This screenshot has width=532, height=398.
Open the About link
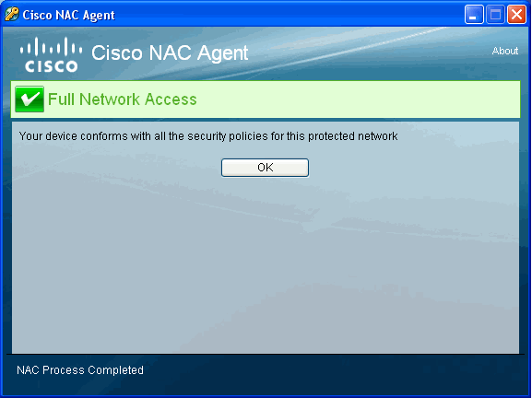[x=505, y=51]
